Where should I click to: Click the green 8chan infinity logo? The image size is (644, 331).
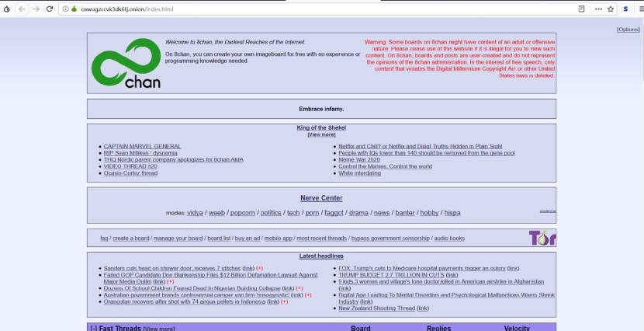125,68
